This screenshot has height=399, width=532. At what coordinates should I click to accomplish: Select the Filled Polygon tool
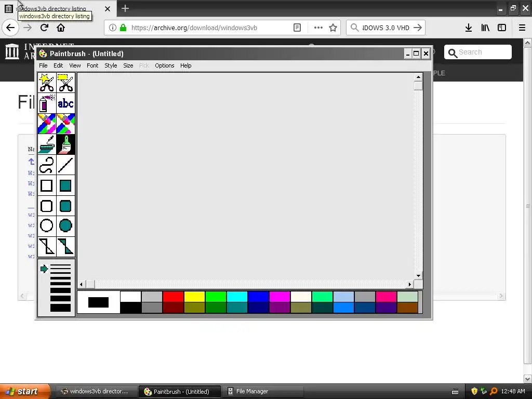pyautogui.click(x=65, y=246)
